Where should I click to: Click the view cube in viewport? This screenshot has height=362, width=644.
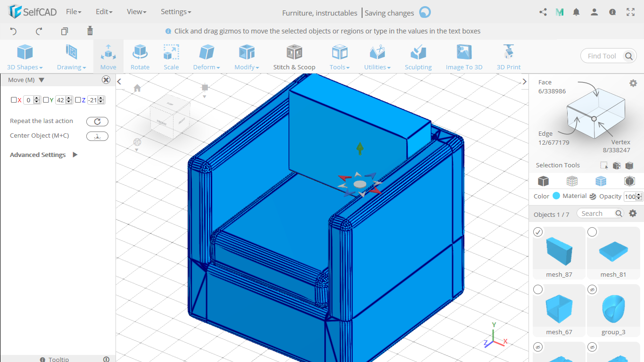click(170, 116)
